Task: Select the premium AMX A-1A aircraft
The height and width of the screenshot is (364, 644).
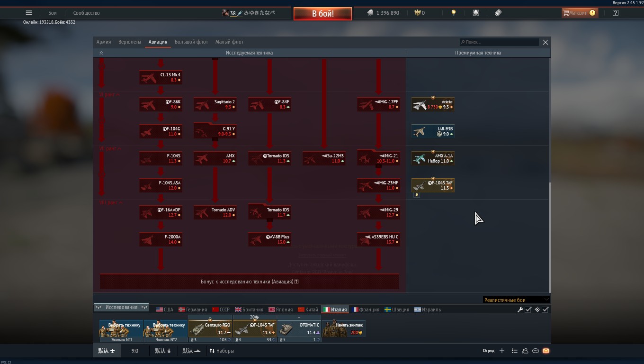Action: point(433,158)
